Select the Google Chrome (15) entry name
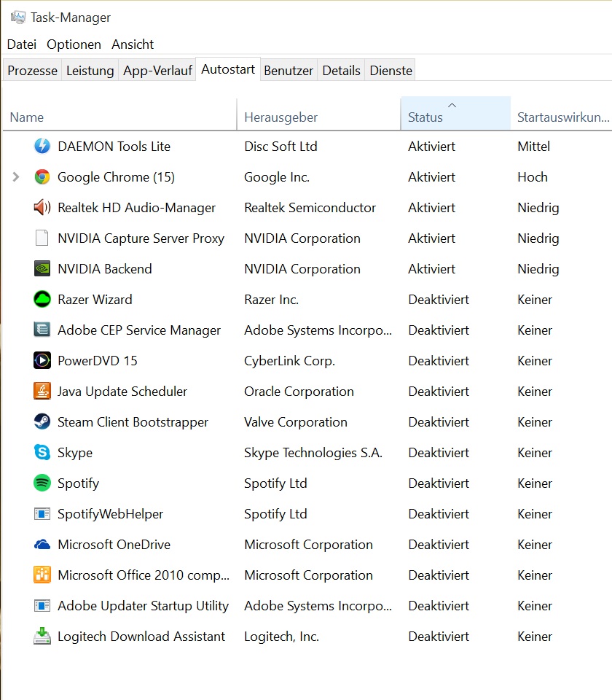The image size is (612, 700). [x=116, y=176]
